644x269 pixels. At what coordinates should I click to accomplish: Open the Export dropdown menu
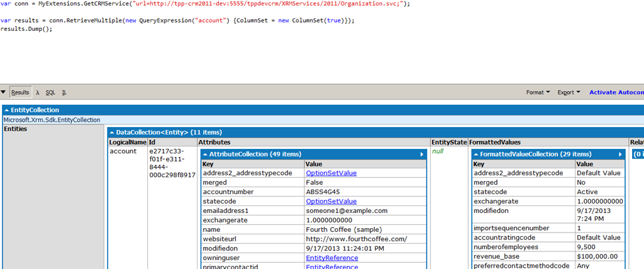(x=569, y=92)
